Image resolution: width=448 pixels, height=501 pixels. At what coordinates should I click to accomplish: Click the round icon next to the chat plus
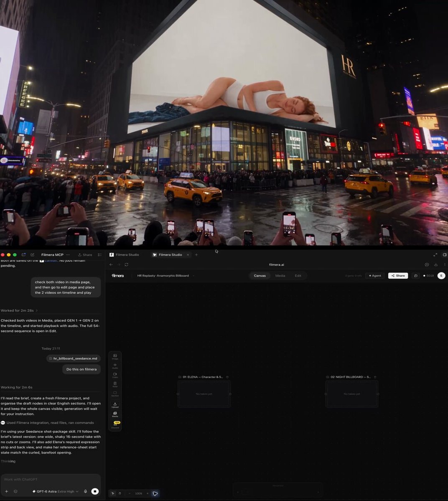[x=15, y=491]
